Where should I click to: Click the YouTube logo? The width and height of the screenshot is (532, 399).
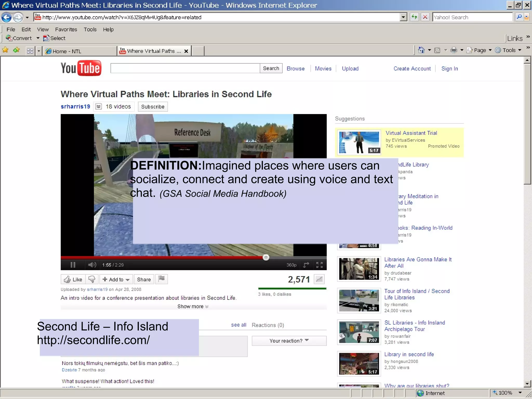81,68
